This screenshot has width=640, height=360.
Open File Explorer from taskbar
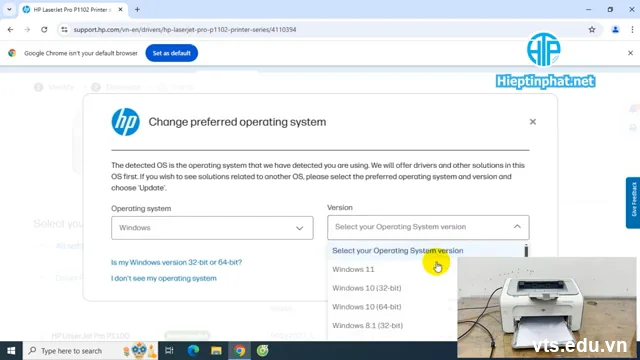pyautogui.click(x=216, y=351)
